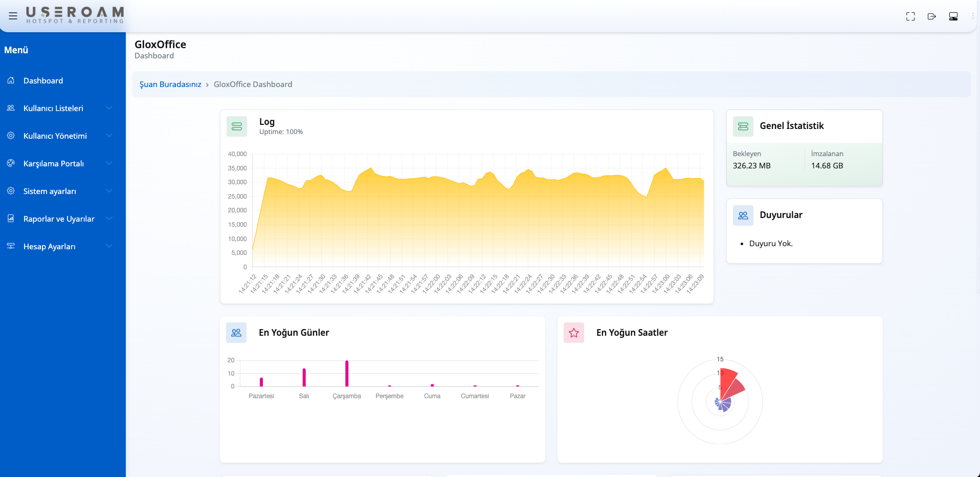This screenshot has height=477, width=980.
Task: Expand Kullanıcı Listeleri menu
Action: 109,108
